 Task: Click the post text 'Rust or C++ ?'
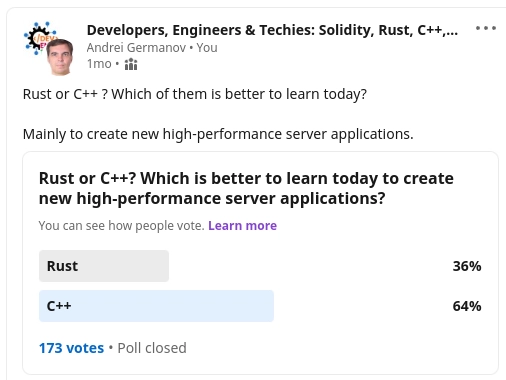click(65, 94)
